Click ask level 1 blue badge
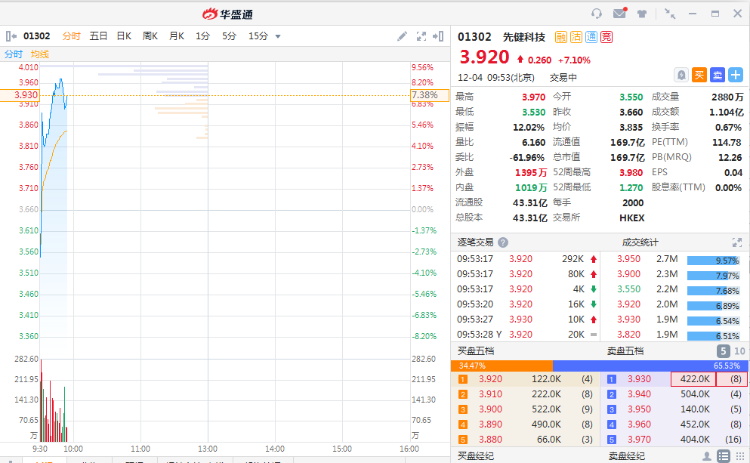The height and width of the screenshot is (463, 750). pyautogui.click(x=611, y=379)
